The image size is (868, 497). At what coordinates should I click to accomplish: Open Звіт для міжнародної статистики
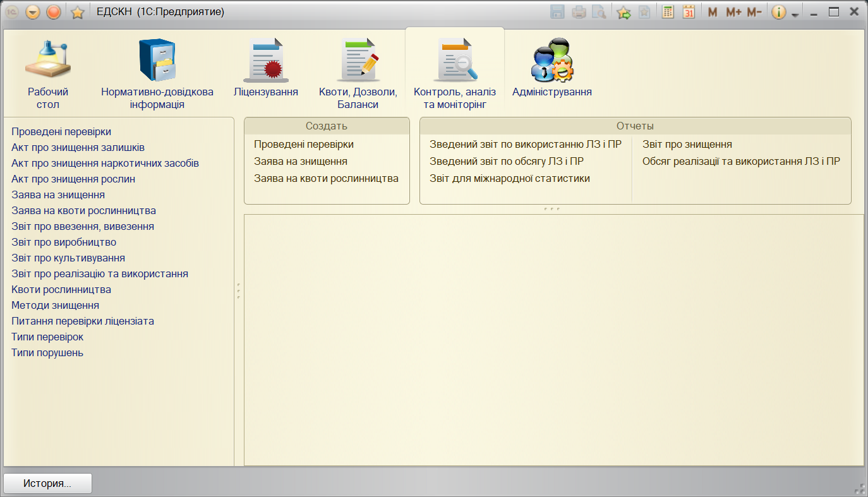coord(510,178)
